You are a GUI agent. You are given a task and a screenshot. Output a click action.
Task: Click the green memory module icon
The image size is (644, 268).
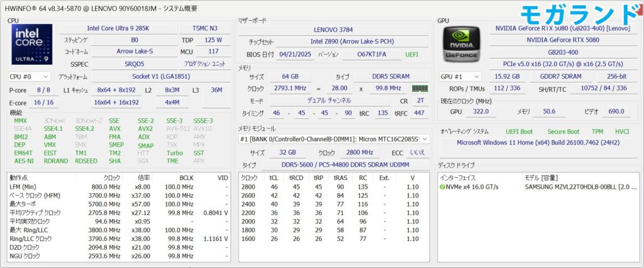point(419,89)
